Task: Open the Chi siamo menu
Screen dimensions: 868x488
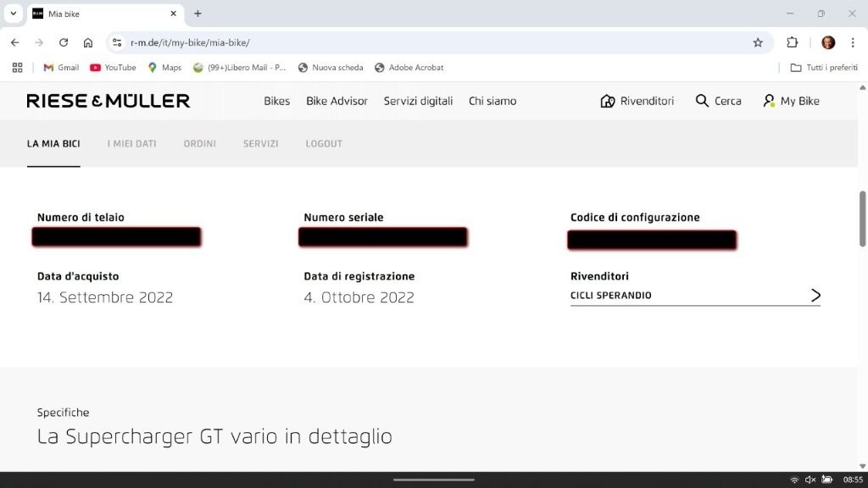Action: (492, 101)
